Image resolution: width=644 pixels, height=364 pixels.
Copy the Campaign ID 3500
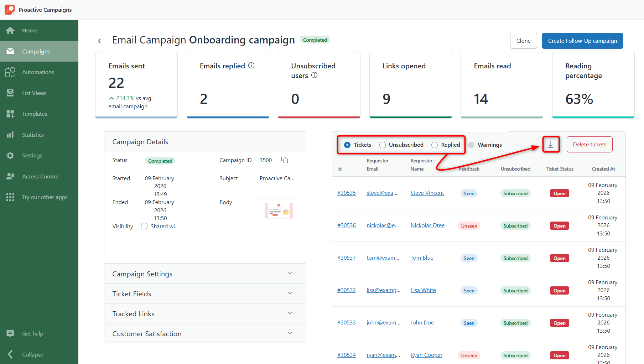[x=284, y=160]
